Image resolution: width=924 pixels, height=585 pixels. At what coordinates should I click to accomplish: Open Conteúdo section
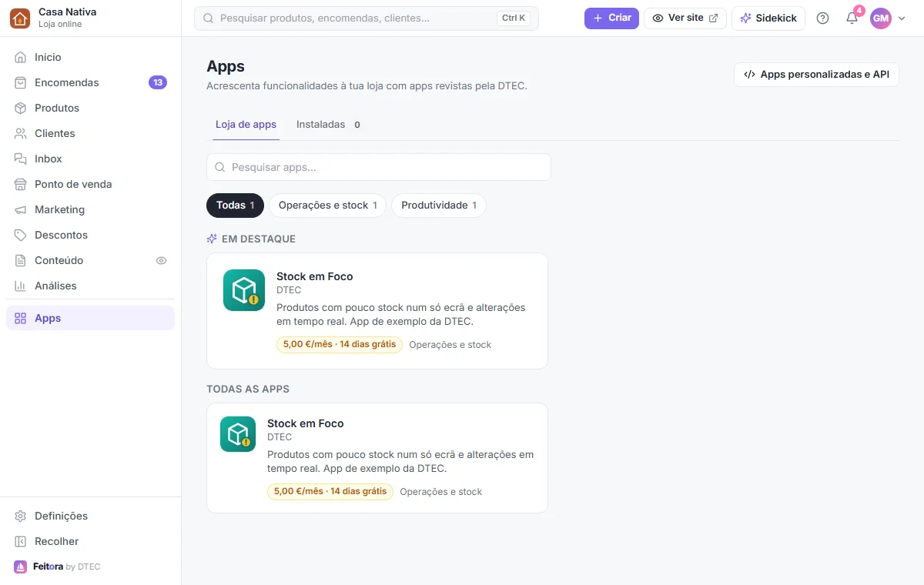click(x=90, y=260)
